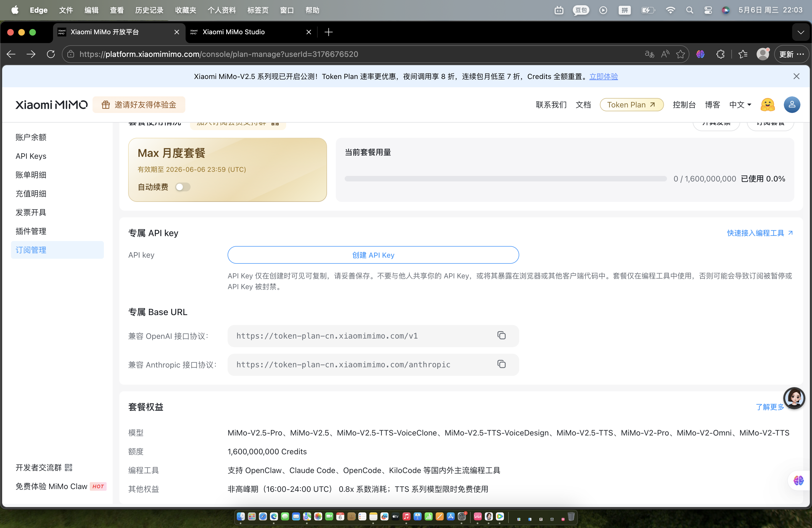Open 插件管理 in sidebar

(57, 231)
